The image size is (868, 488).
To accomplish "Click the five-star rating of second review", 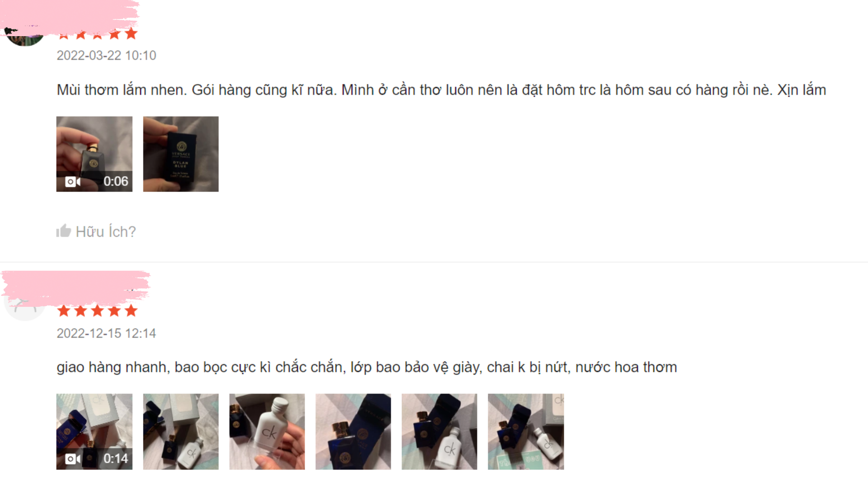I will (98, 311).
